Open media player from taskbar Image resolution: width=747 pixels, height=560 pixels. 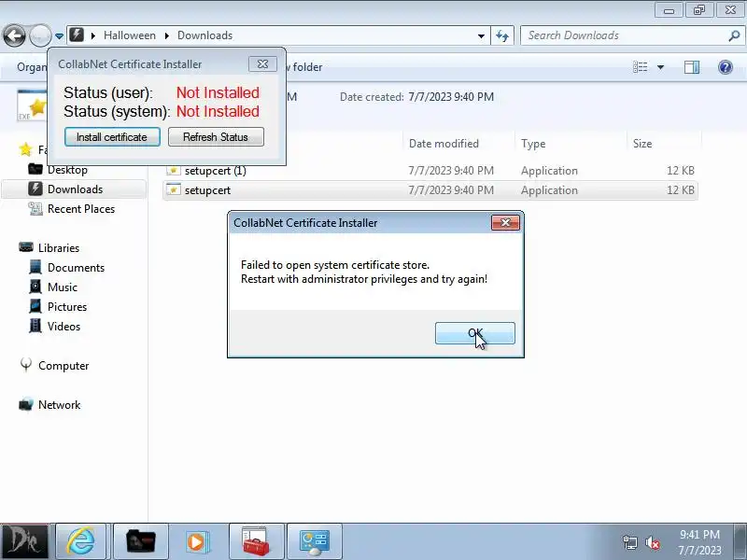tap(196, 541)
